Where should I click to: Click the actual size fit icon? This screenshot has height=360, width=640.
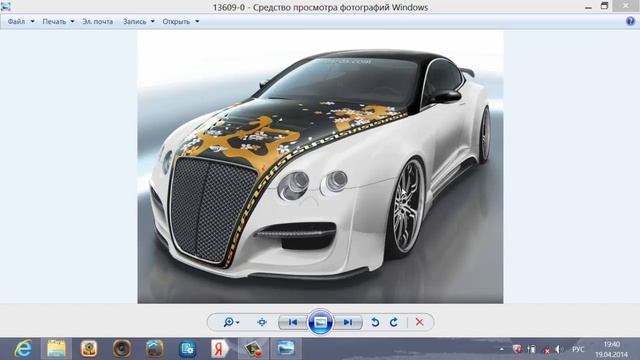pyautogui.click(x=262, y=322)
